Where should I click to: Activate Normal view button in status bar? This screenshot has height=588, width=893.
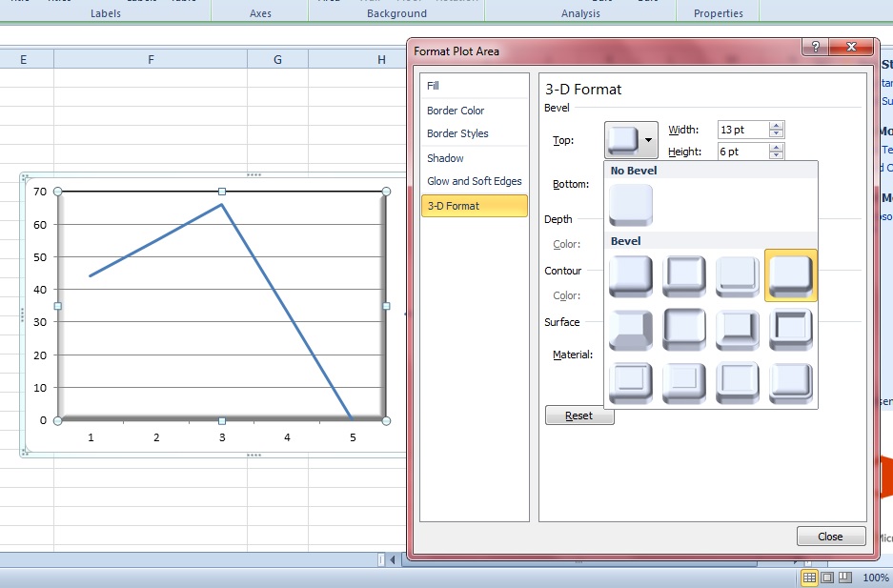[809, 578]
